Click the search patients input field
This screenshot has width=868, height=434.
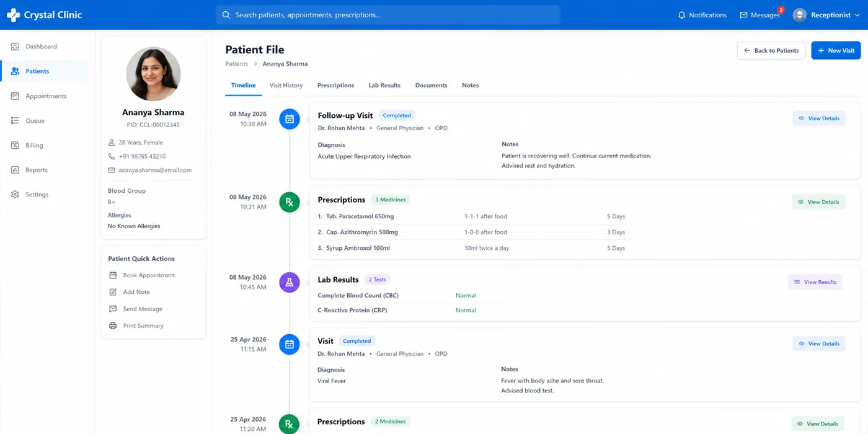pos(388,15)
